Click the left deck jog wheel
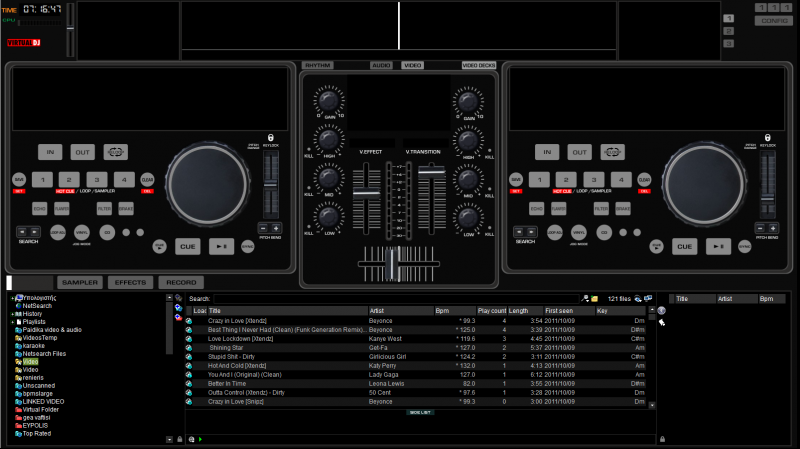 [208, 184]
